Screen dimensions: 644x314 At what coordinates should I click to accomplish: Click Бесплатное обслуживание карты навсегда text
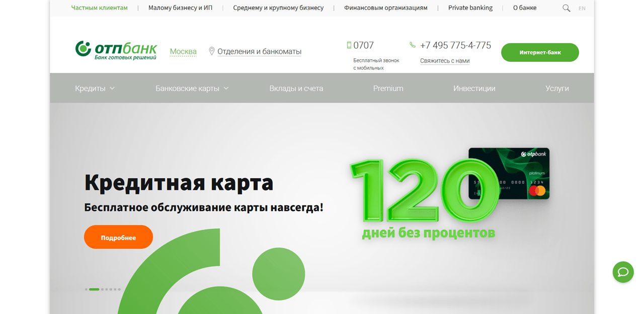204,207
